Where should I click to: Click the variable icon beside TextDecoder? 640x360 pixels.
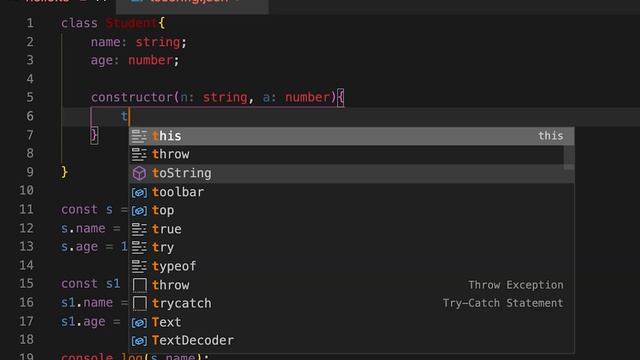pos(139,341)
